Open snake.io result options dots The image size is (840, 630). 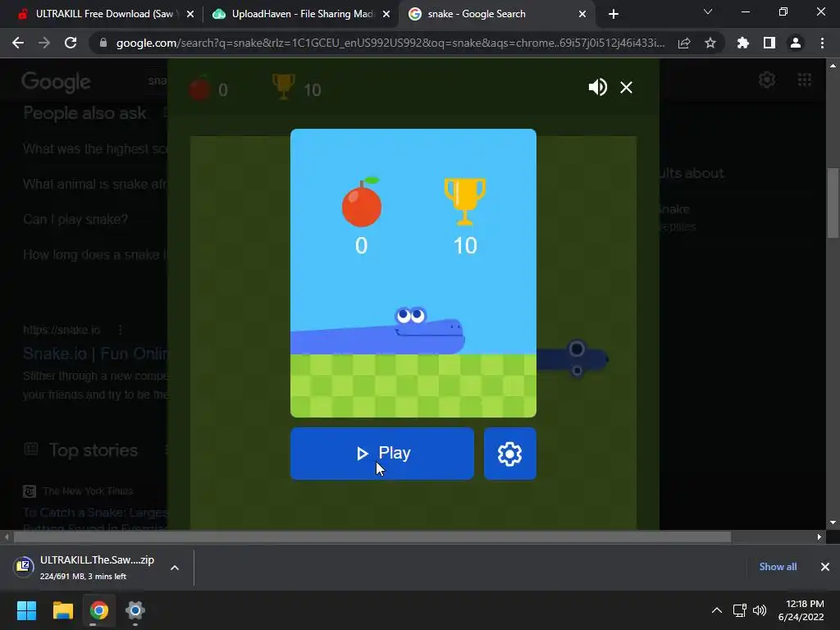(x=120, y=330)
